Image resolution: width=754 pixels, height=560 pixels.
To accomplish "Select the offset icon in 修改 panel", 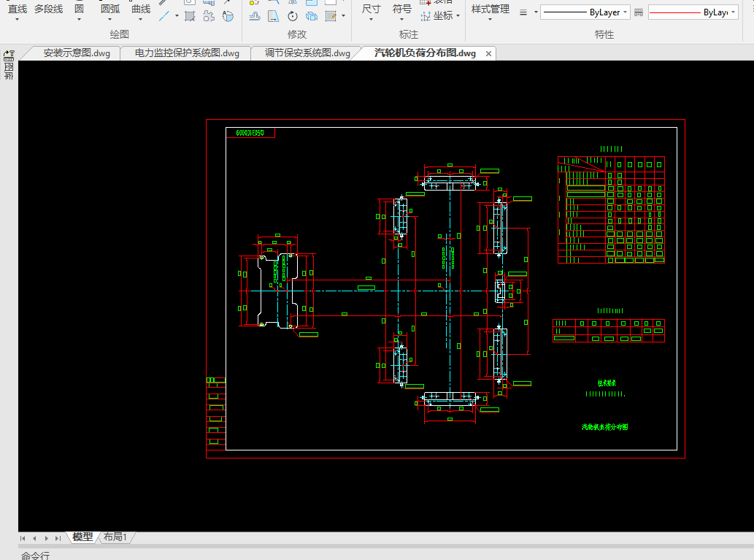I will click(x=255, y=16).
